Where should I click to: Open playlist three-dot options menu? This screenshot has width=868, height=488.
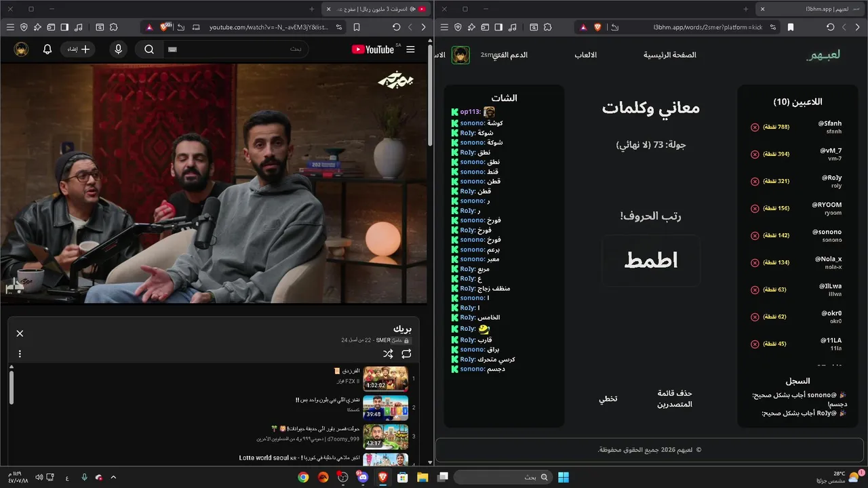[x=20, y=354]
